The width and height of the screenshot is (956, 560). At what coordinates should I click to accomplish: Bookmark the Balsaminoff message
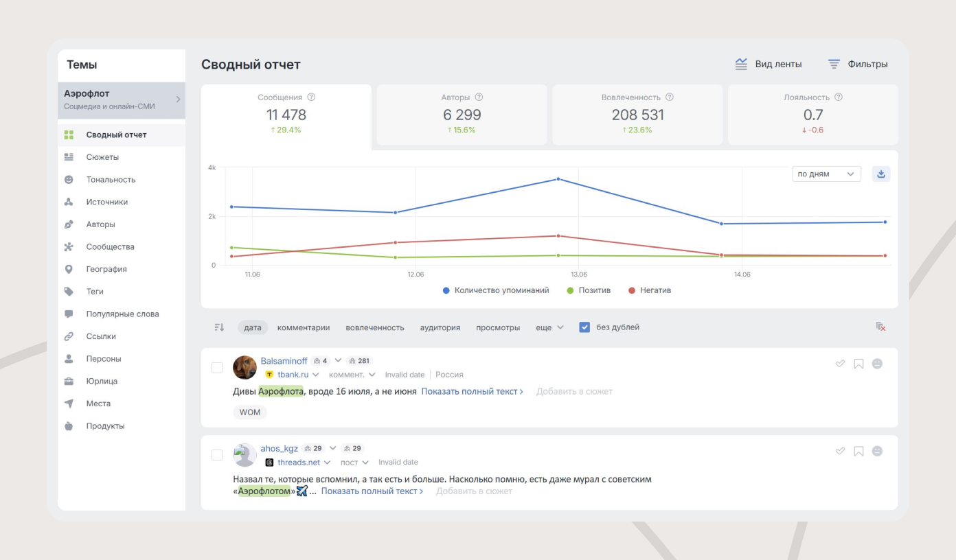pos(858,364)
